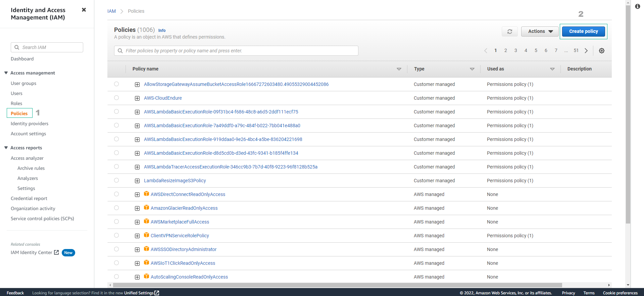Select the AWSDirectConnectReadOnlyAccess radio button

(116, 194)
